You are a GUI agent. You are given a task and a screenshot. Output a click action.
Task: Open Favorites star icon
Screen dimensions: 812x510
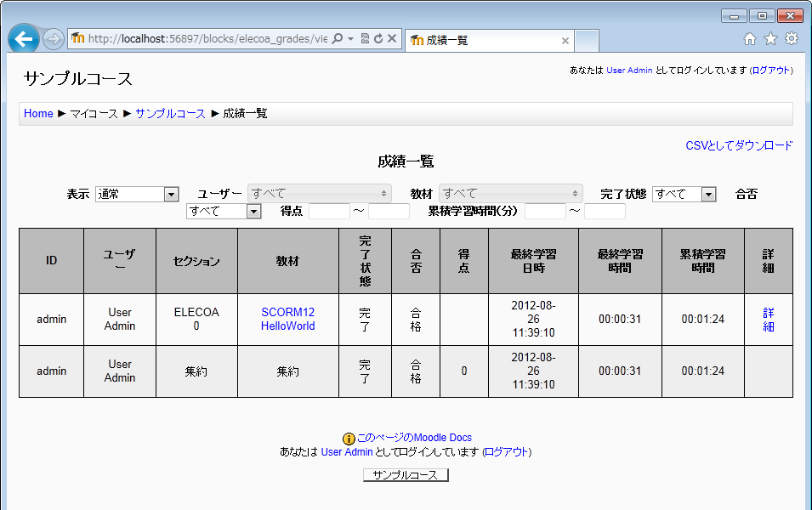(x=770, y=38)
